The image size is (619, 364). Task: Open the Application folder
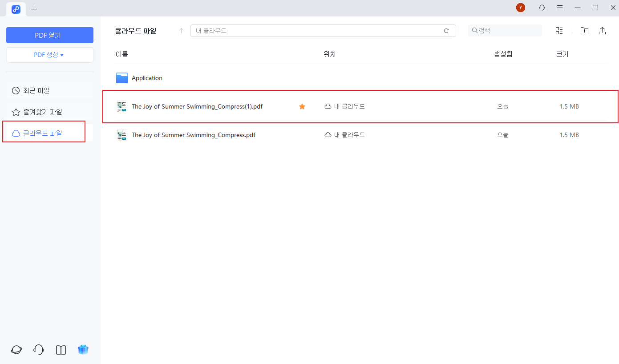[147, 78]
